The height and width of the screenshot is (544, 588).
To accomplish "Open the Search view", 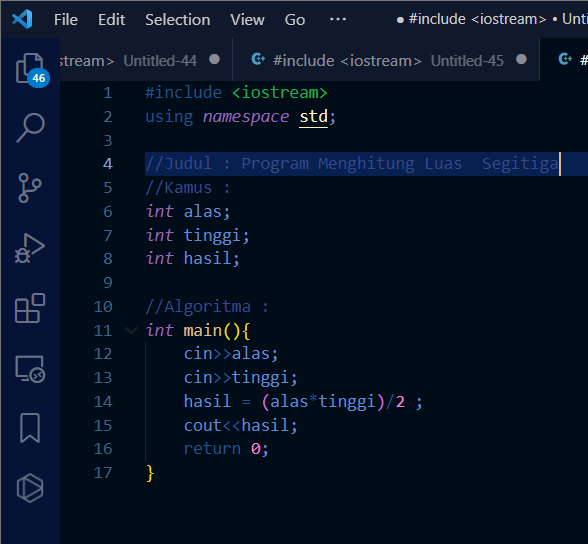I will 30,127.
